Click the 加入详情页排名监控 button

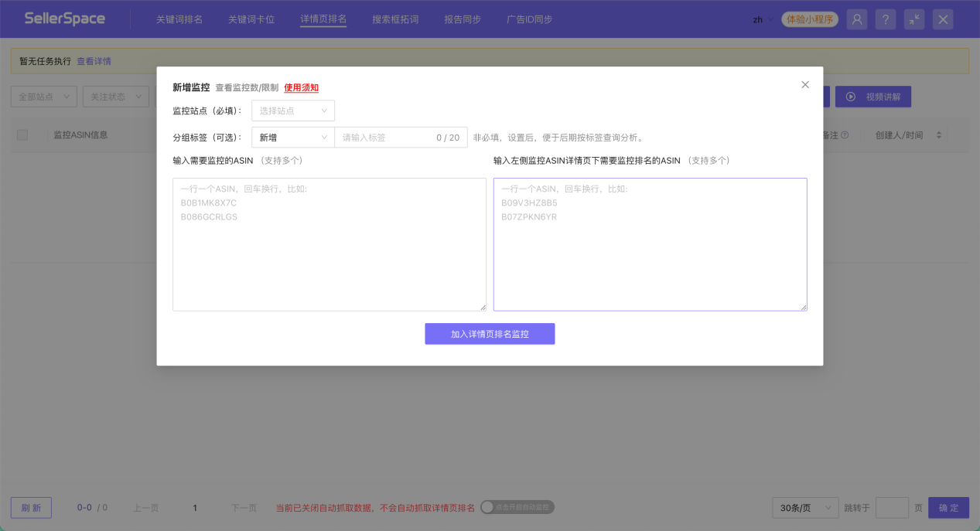pos(490,333)
